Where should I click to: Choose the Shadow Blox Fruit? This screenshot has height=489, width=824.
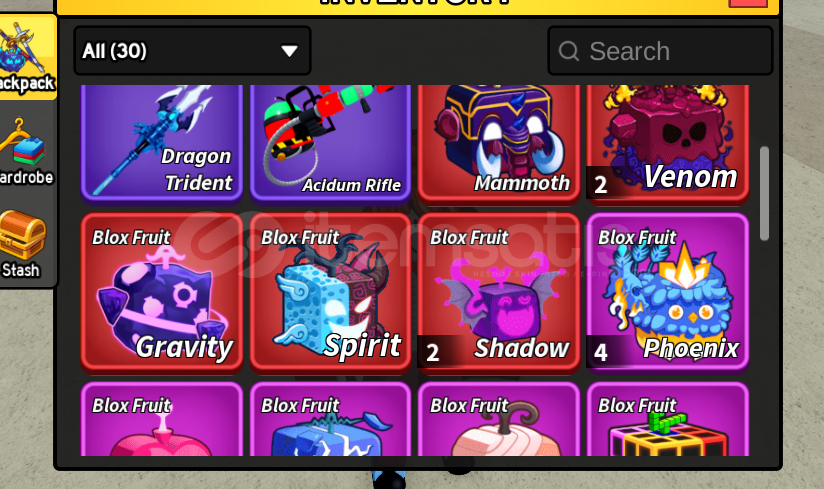coord(499,292)
